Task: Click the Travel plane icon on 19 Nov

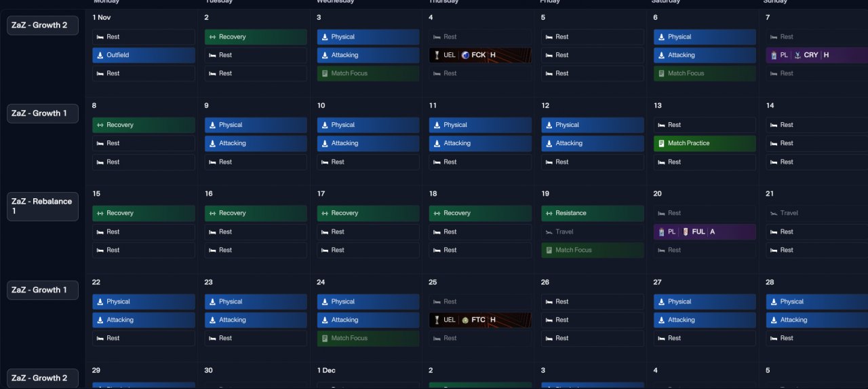Action: coord(549,231)
